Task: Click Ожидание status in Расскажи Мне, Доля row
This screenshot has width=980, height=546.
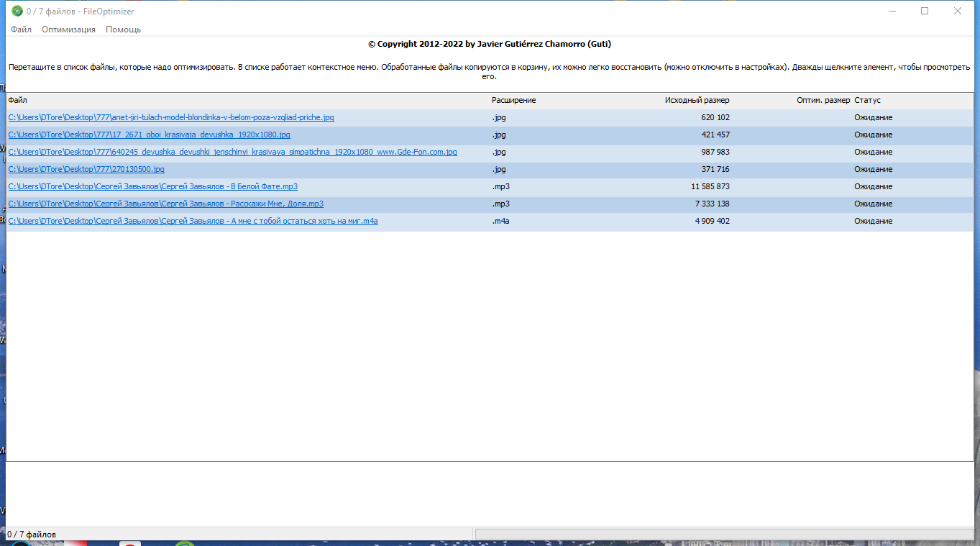Action: [x=873, y=204]
